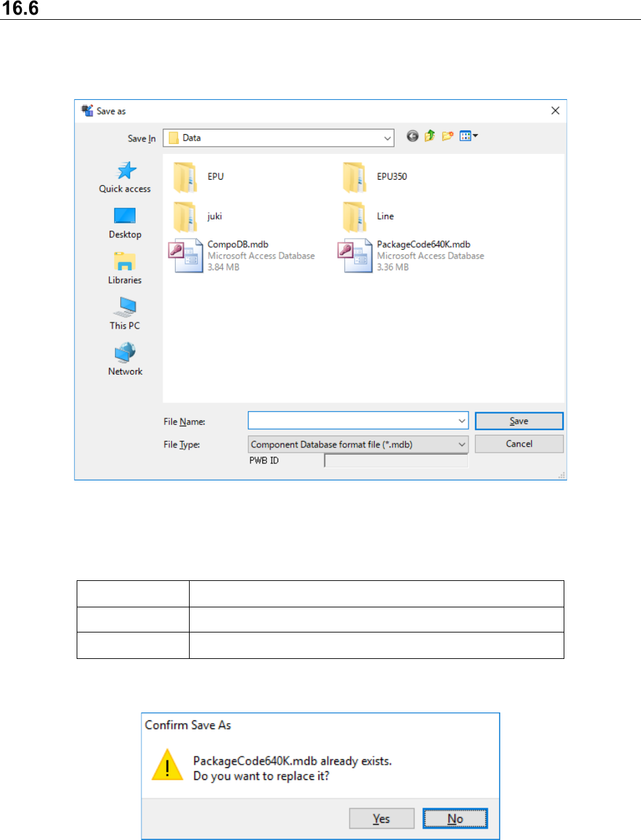Select the EPU350 folder icon

[354, 177]
